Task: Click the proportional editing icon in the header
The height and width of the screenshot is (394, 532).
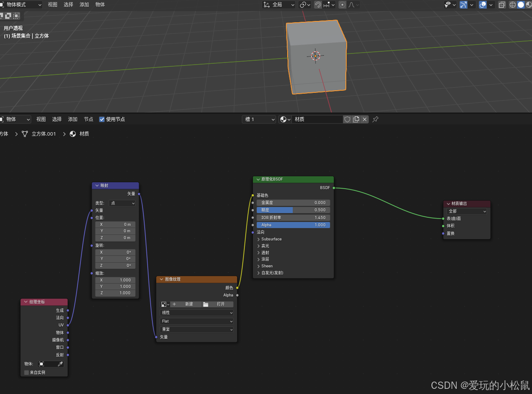Action: (x=342, y=5)
